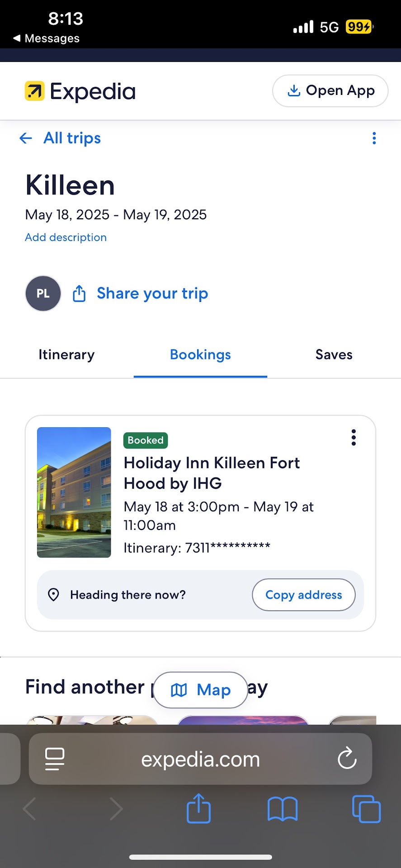Select the Bookings tab
The image size is (401, 868).
pos(200,355)
